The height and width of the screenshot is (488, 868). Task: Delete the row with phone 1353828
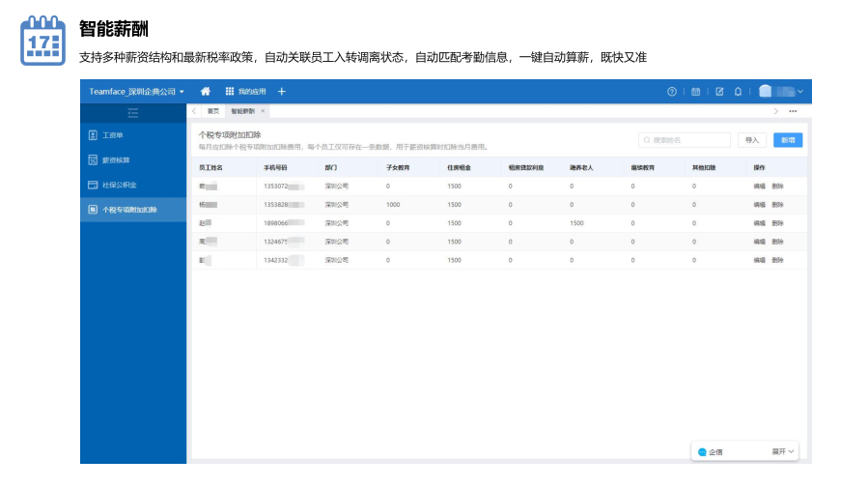(x=778, y=205)
